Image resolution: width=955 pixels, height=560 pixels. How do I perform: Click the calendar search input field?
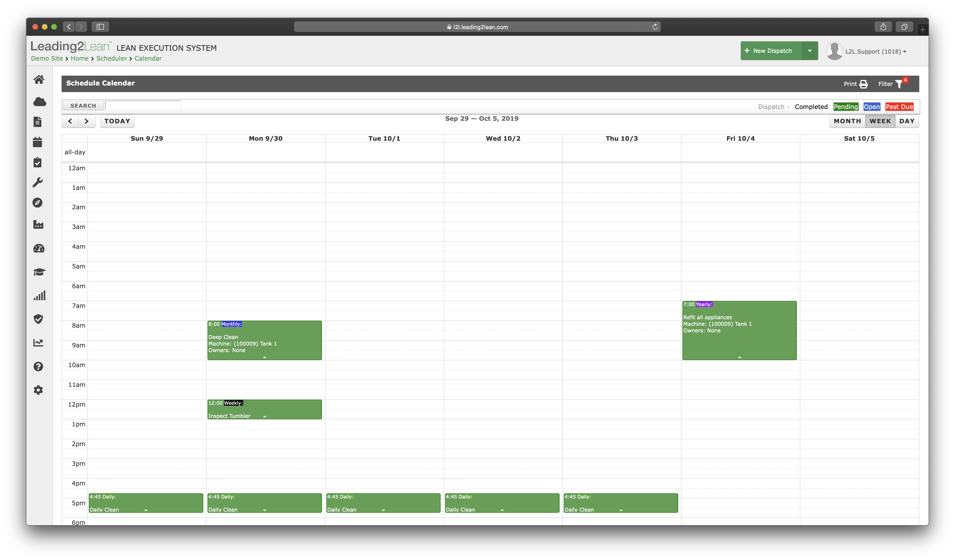(x=143, y=105)
